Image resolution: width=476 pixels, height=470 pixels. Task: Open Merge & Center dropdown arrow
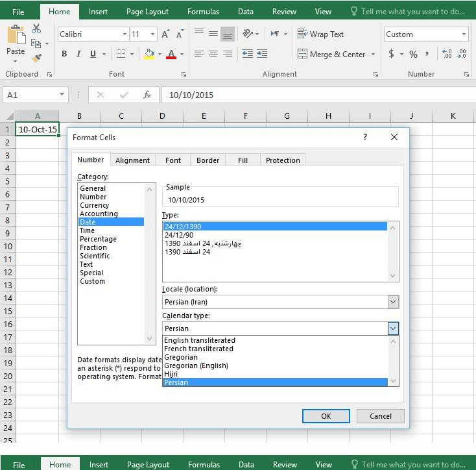tap(373, 55)
